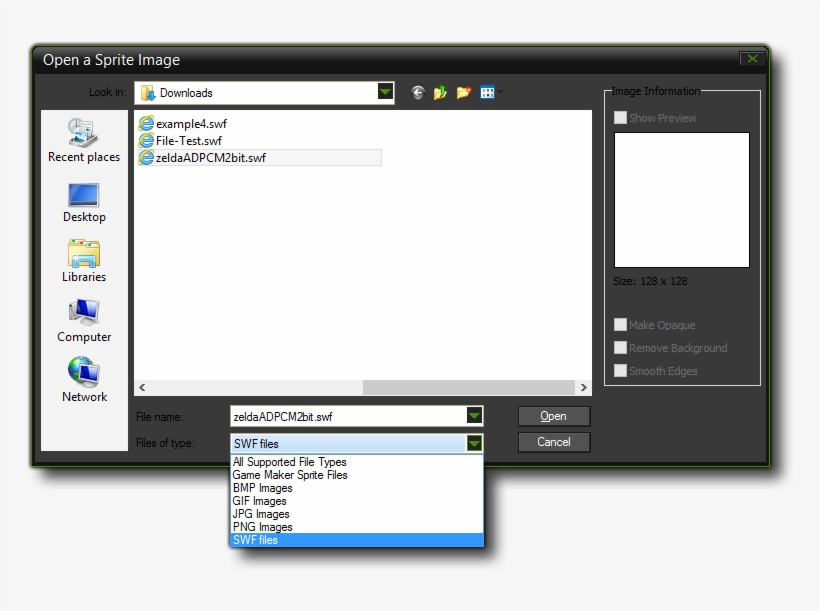
Task: Open the Libraries location
Action: [x=83, y=260]
